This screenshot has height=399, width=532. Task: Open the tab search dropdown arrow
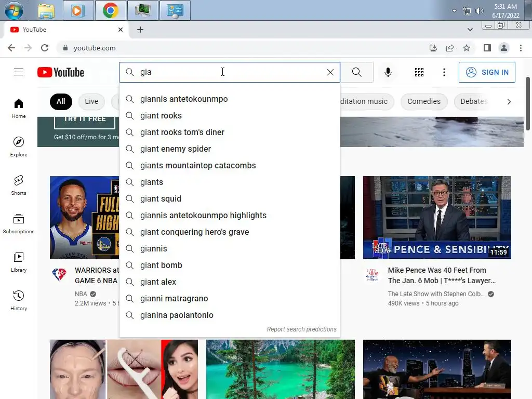(470, 30)
